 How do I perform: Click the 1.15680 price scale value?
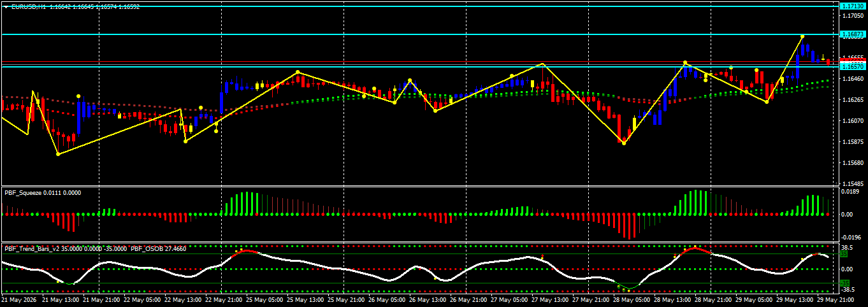(x=853, y=162)
